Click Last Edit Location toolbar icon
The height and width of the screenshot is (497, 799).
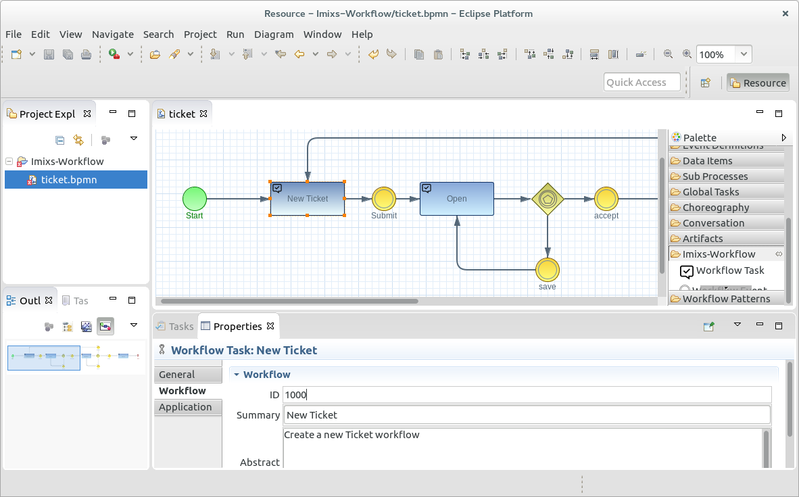point(280,54)
